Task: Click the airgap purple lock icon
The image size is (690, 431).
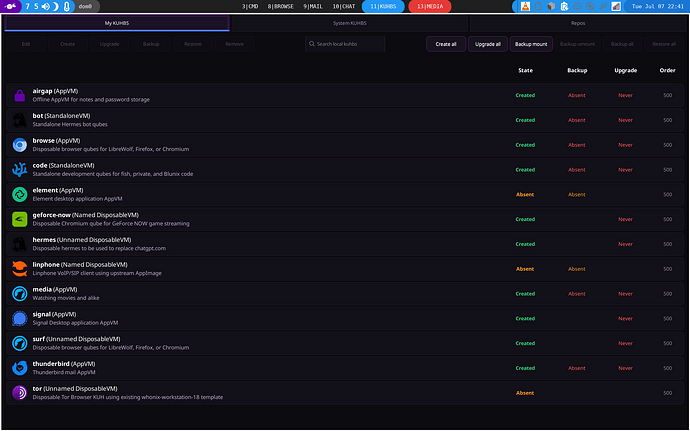Action: (19, 95)
